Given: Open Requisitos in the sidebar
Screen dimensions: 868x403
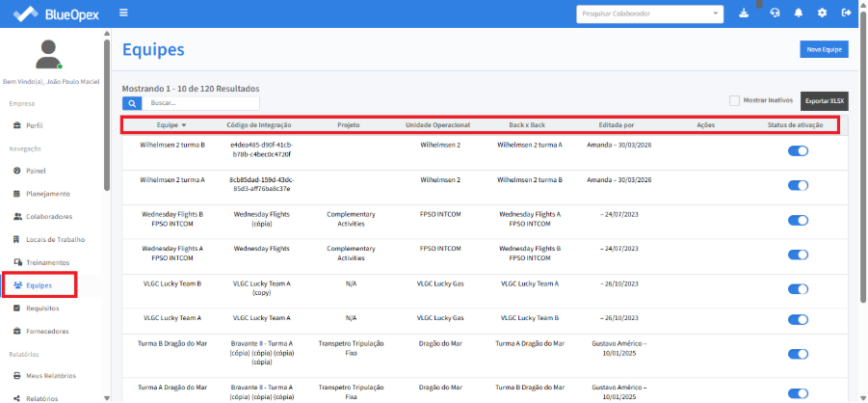Looking at the screenshot, I should pos(42,309).
